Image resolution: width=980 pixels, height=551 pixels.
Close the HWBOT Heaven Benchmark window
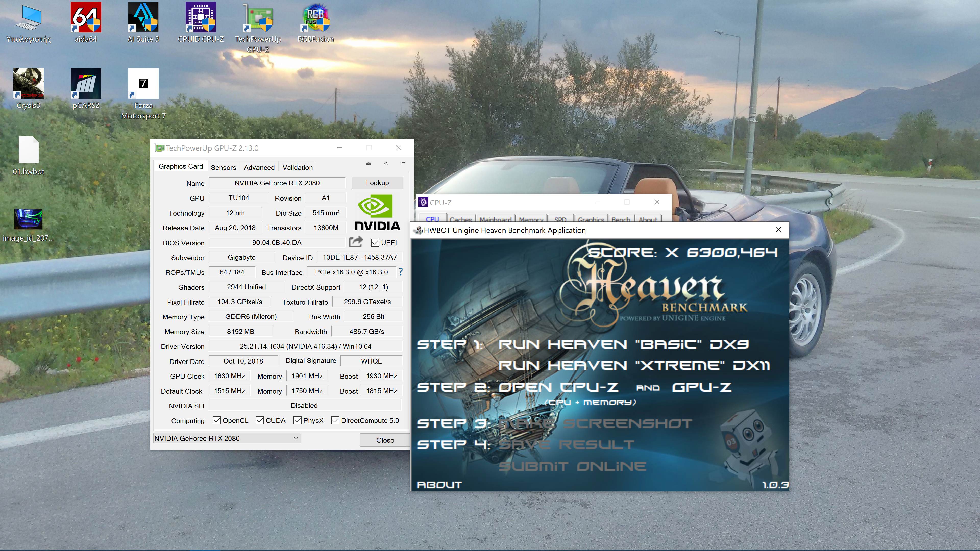(778, 230)
